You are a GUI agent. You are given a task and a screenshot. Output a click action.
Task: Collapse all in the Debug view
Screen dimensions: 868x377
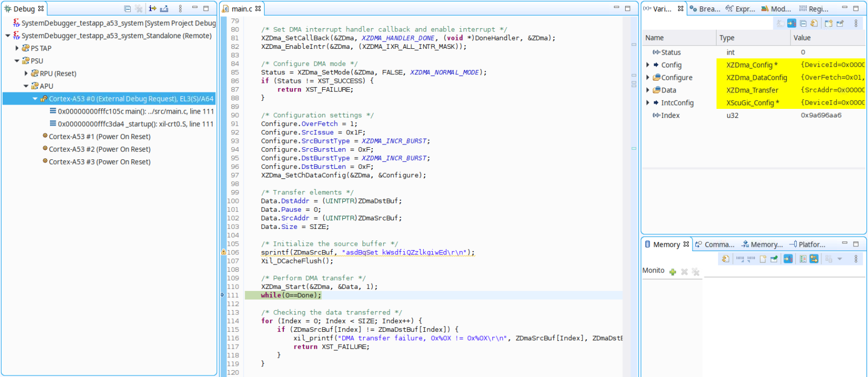127,8
